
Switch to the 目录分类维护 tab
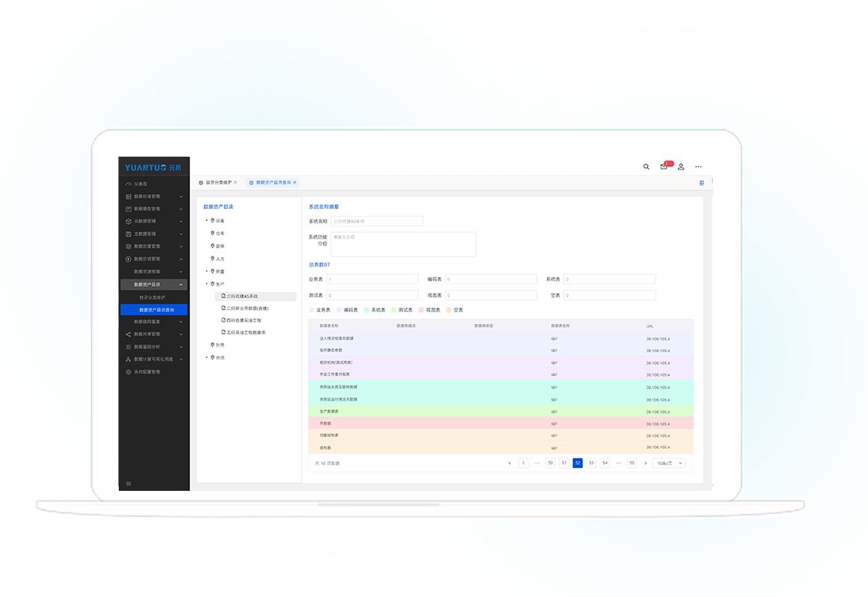(219, 183)
